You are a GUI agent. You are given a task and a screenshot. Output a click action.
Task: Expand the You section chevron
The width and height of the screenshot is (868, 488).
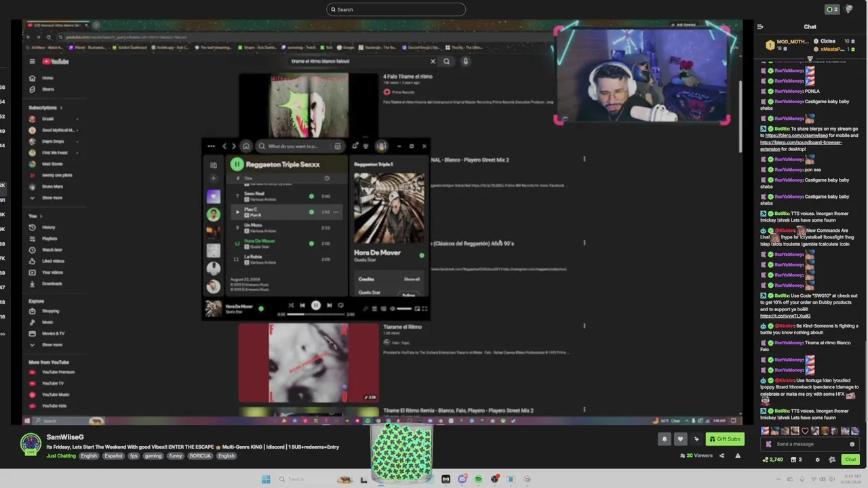click(x=41, y=216)
